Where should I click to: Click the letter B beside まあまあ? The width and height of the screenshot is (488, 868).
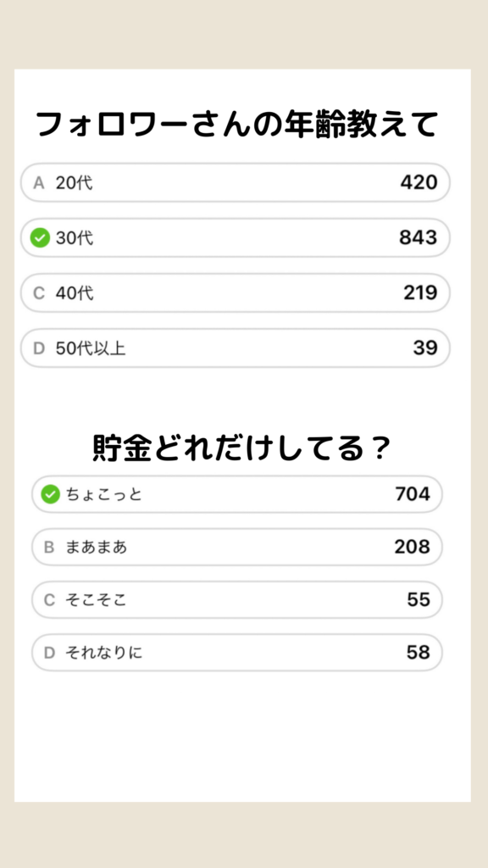click(x=49, y=548)
